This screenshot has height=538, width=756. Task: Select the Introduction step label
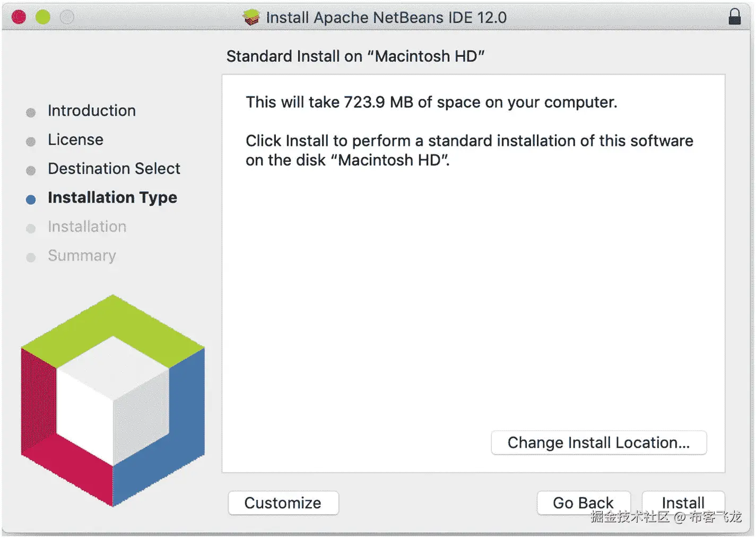click(x=92, y=110)
